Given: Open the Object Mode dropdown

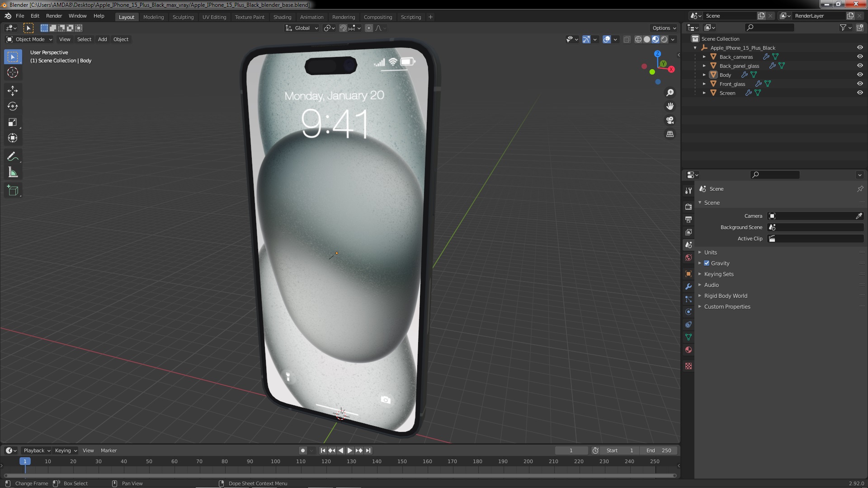Looking at the screenshot, I should tap(29, 39).
